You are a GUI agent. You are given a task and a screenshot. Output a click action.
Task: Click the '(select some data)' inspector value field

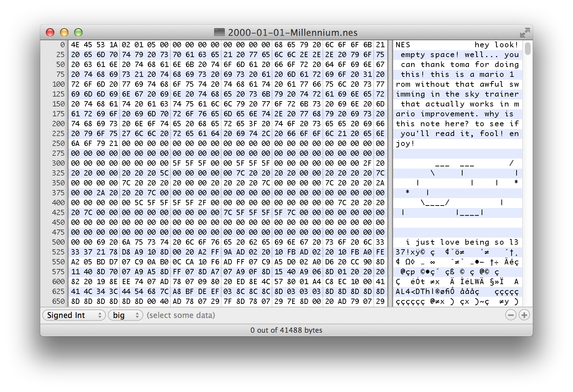181,315
